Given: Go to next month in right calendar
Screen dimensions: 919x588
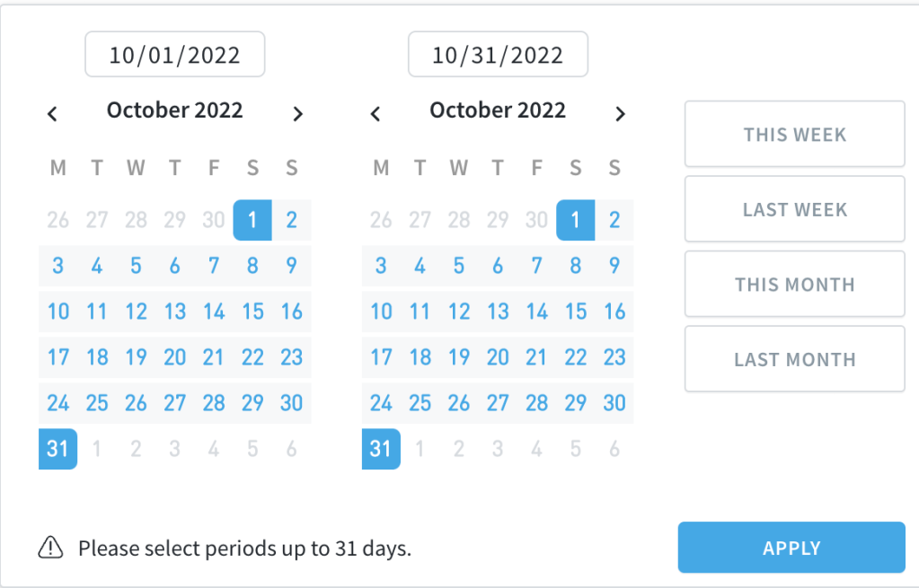Looking at the screenshot, I should click(621, 113).
